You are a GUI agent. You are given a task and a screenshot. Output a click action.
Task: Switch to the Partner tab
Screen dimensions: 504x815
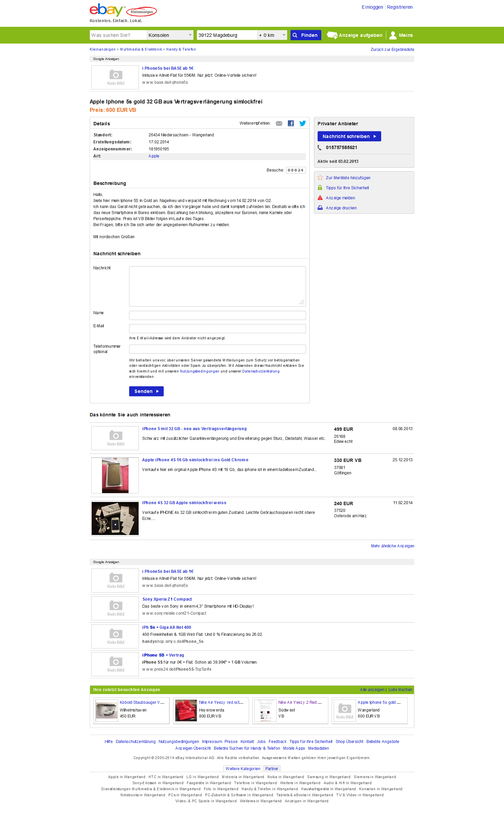click(x=272, y=769)
